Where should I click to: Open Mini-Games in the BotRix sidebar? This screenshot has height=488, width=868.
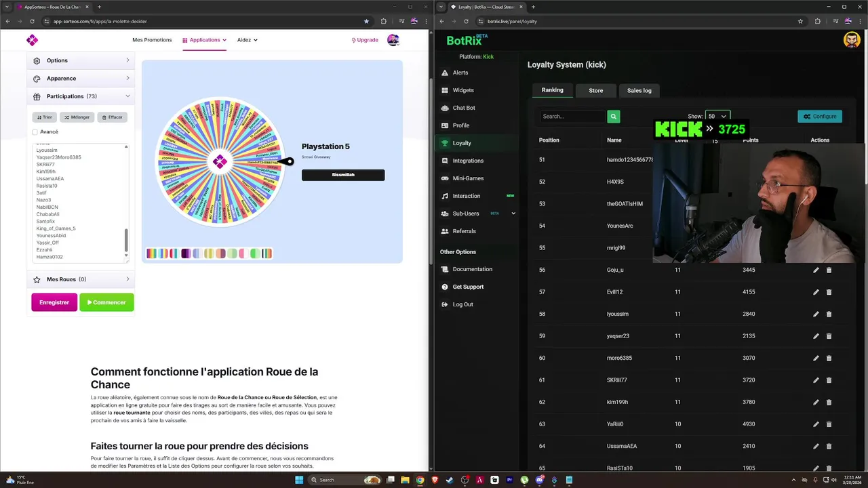[x=468, y=178]
